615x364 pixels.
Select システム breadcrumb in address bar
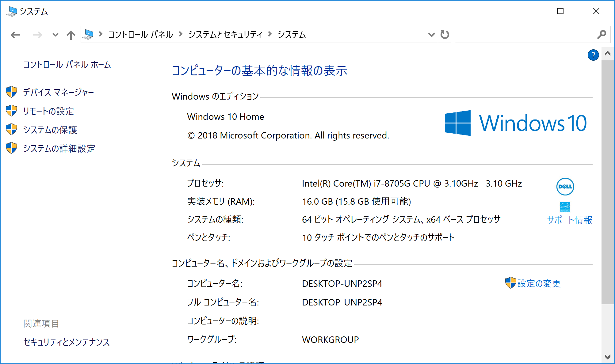click(x=292, y=35)
